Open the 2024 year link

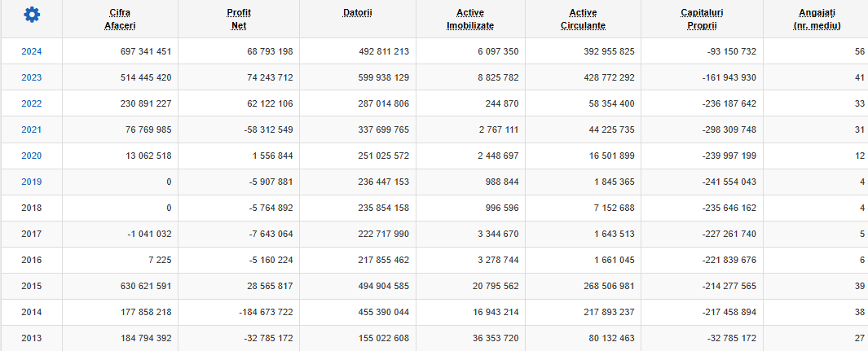point(32,51)
